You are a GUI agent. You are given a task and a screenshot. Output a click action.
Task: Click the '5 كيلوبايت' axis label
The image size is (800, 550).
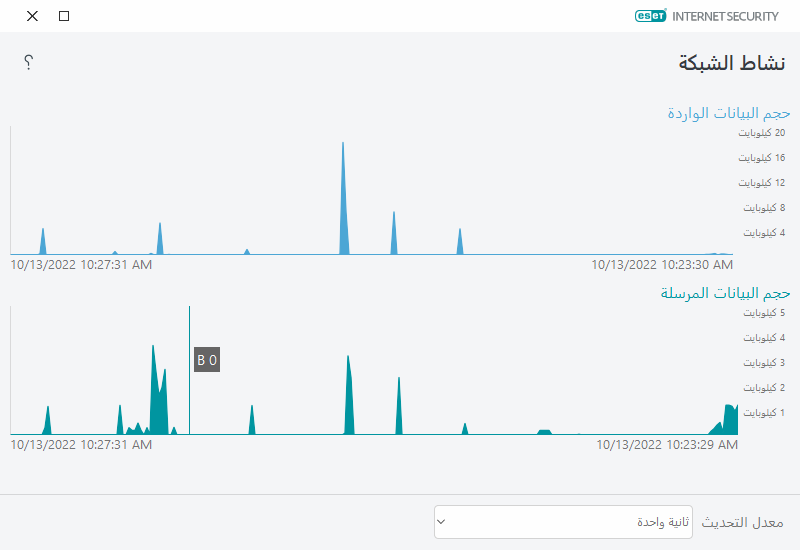point(764,313)
